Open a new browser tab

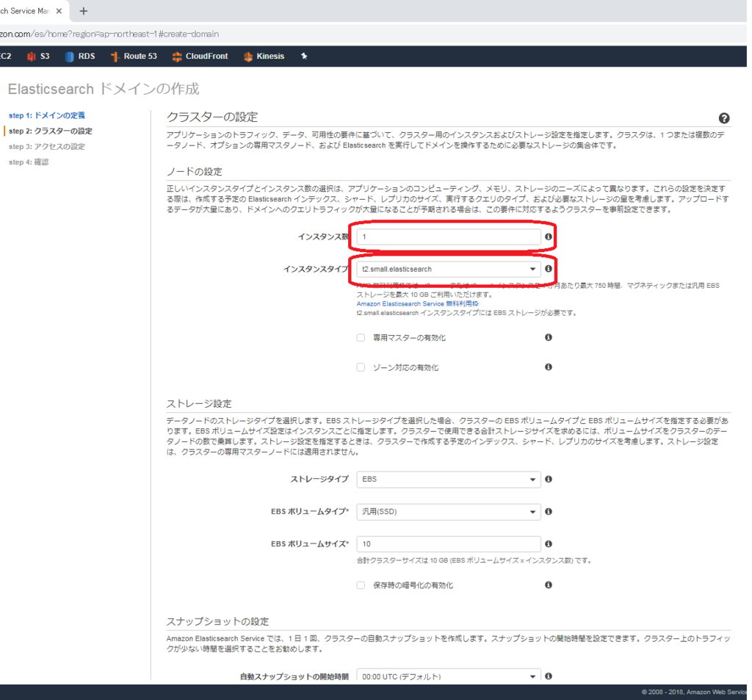84,10
